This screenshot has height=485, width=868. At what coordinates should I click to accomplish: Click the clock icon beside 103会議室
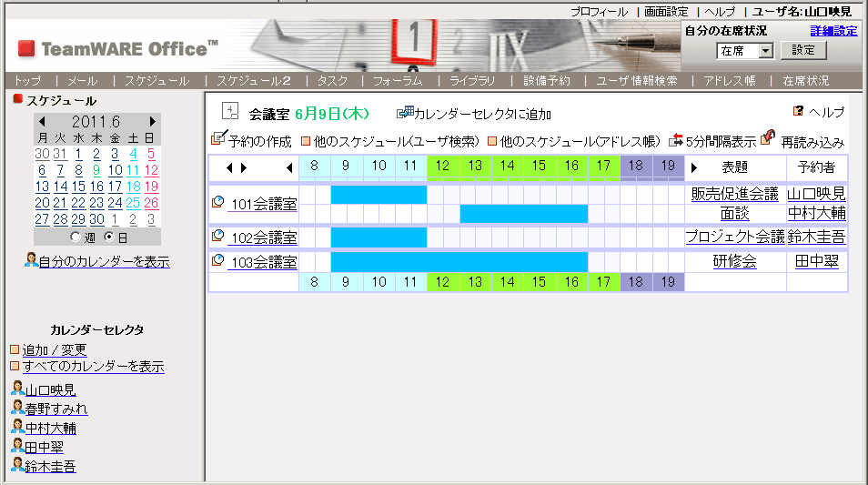217,261
